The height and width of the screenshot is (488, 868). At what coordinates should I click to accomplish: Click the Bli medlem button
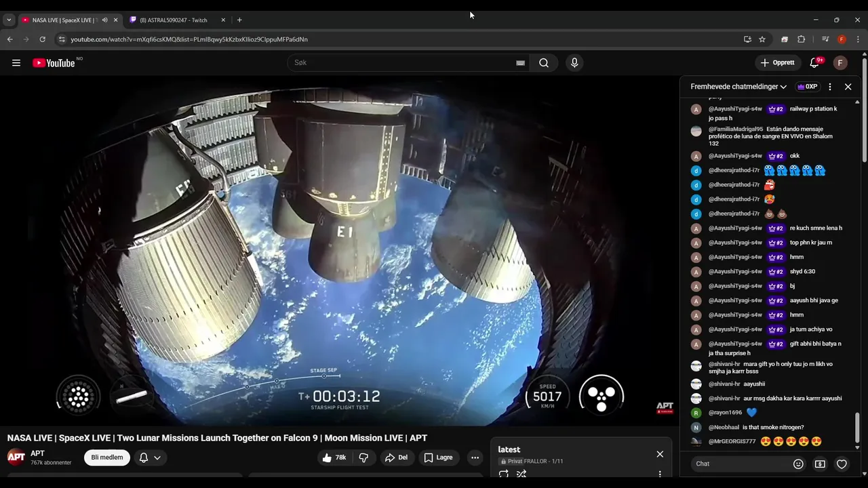click(x=107, y=457)
